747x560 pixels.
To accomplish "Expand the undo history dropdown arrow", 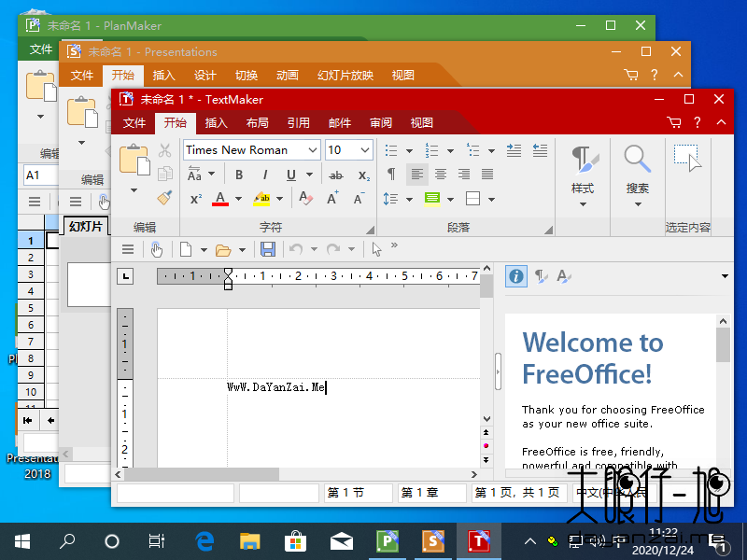I will coord(314,249).
